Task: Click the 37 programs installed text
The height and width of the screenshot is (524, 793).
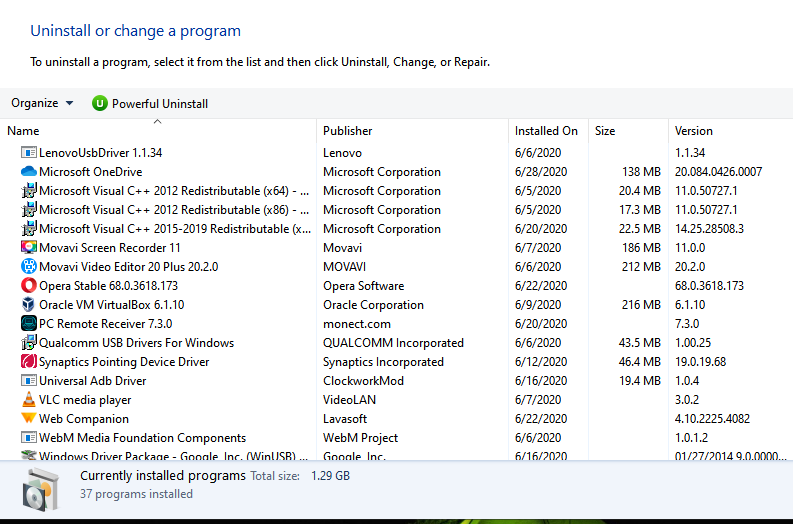Action: (136, 494)
